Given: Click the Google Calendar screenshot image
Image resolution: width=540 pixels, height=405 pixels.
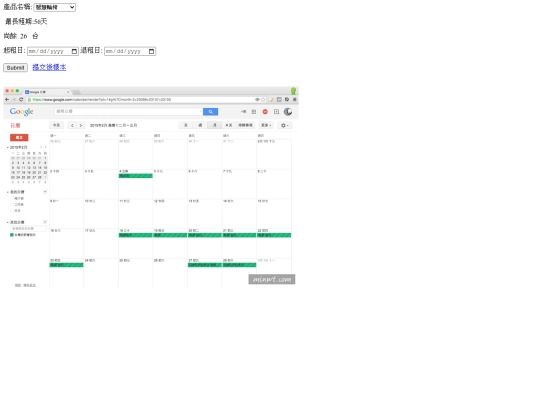Looking at the screenshot, I should point(151,187).
